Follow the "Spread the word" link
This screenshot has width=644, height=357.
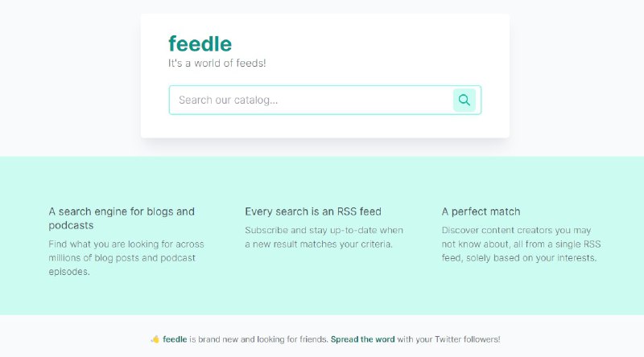tap(362, 339)
